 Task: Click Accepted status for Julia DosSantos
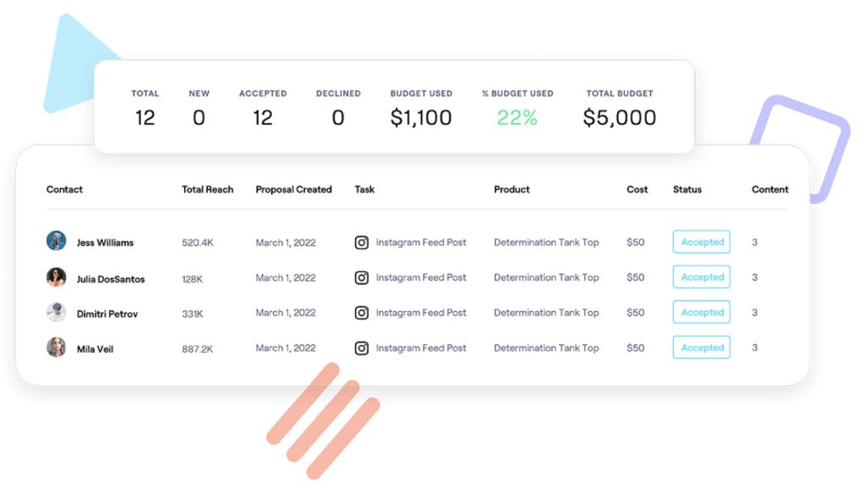(702, 277)
